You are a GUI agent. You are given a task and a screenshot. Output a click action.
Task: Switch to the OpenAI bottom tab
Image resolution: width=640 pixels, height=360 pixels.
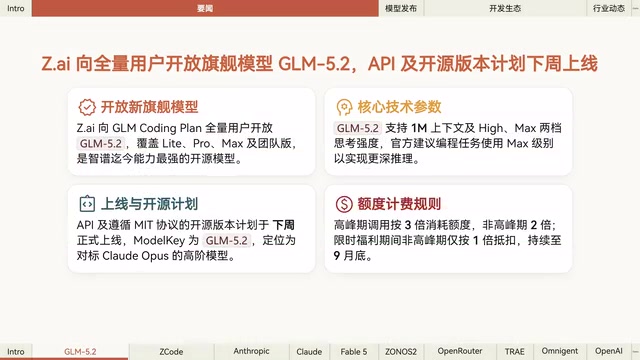[609, 351]
